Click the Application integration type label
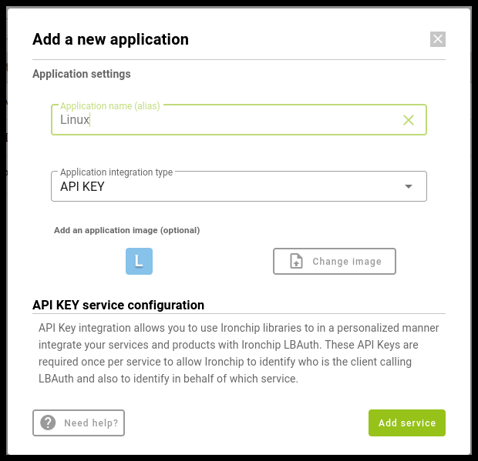This screenshot has height=461, width=478. coord(116,172)
